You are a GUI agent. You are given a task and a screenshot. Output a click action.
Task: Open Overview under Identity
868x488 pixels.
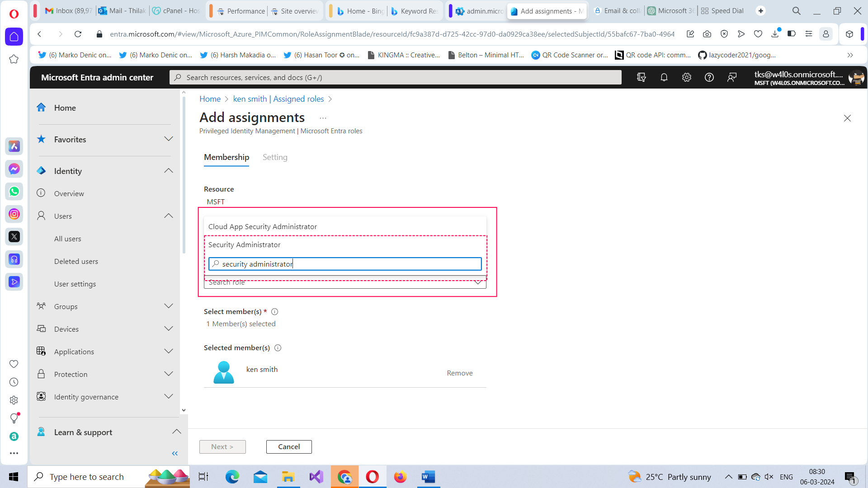[69, 193]
